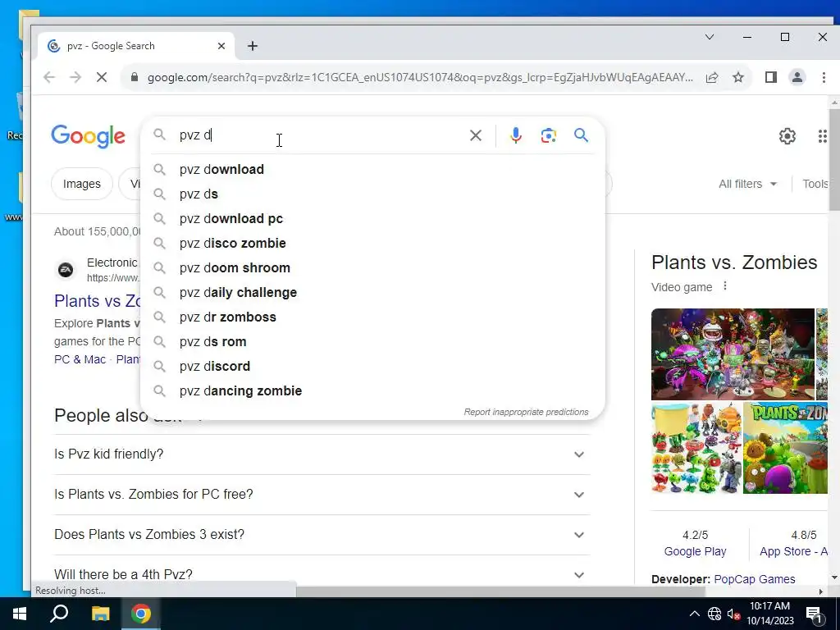Image resolution: width=840 pixels, height=630 pixels.
Task: Open the notification center icon
Action: pos(814,614)
